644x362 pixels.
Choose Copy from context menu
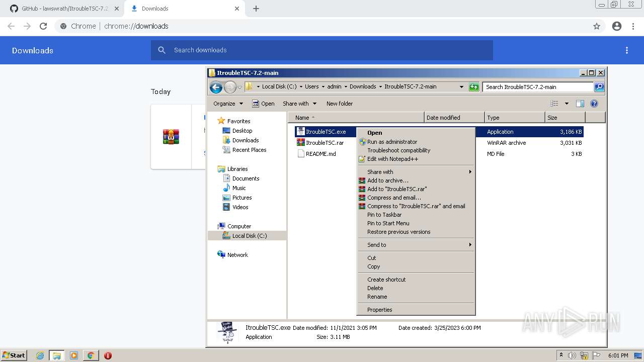[416, 266]
